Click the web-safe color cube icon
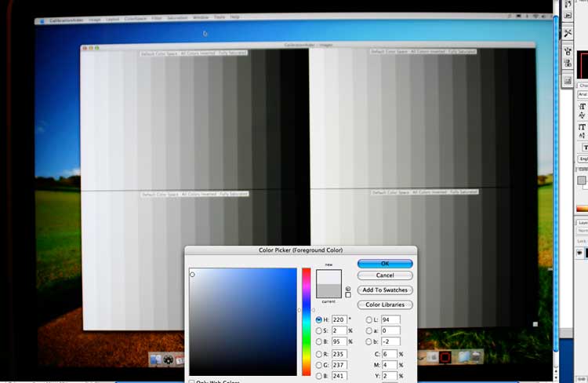This screenshot has width=588, height=383. click(x=348, y=289)
